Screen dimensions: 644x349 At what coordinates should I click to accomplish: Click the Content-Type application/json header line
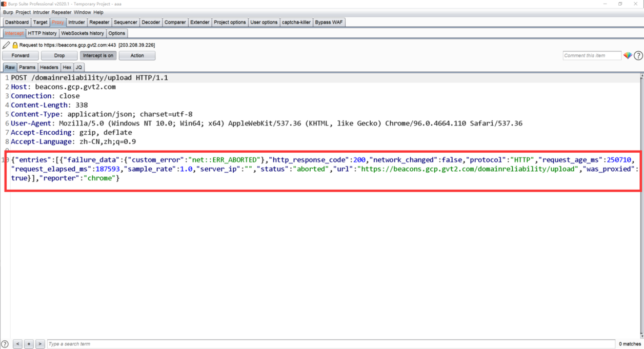click(x=102, y=114)
